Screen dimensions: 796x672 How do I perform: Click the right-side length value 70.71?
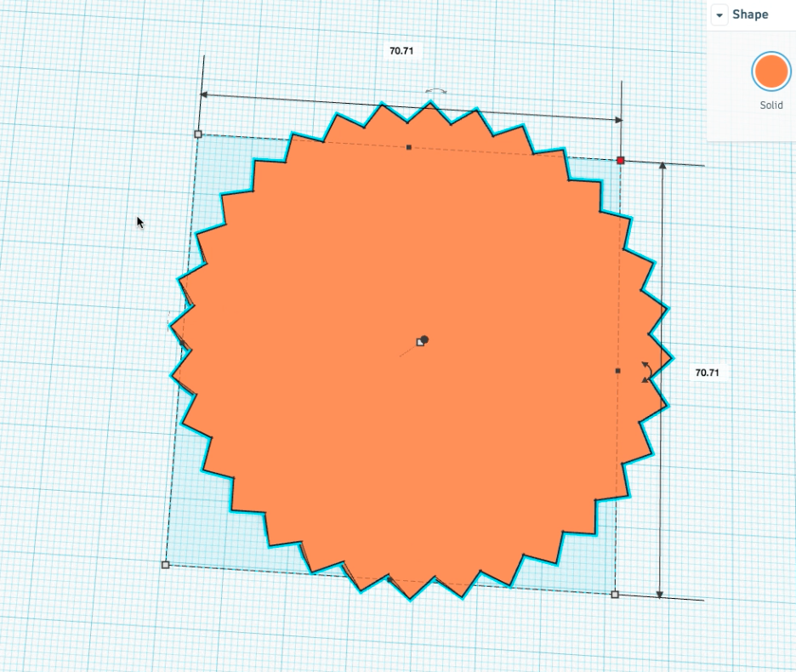pos(707,373)
